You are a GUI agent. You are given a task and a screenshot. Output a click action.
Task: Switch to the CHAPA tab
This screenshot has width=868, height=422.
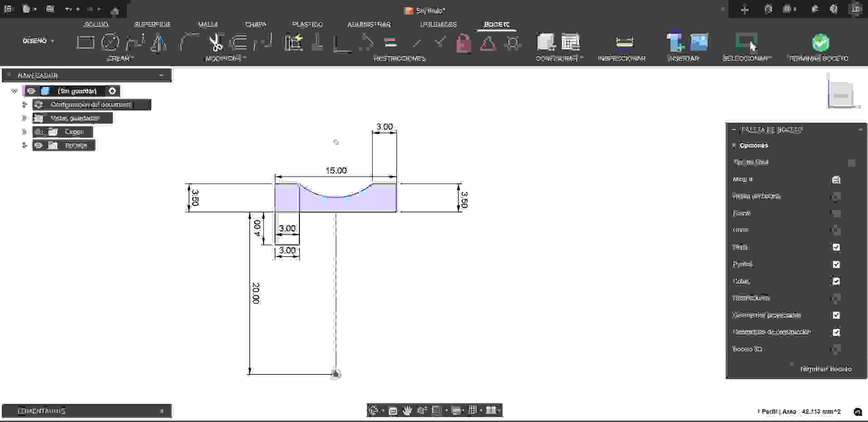pos(256,24)
